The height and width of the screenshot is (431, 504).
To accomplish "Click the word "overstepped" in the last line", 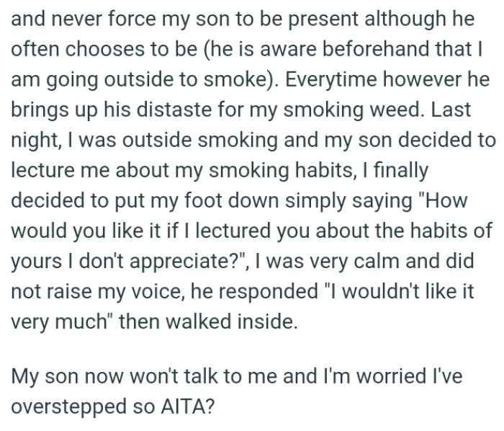I will [68, 405].
